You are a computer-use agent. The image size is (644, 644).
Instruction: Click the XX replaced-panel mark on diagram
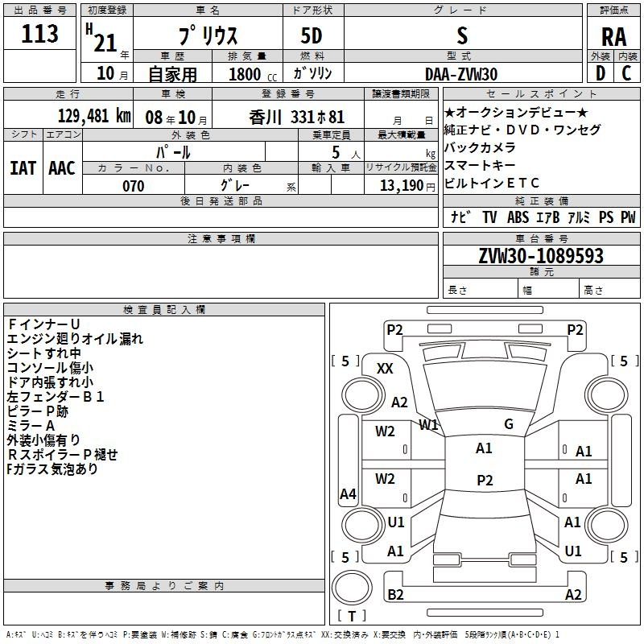click(x=385, y=369)
